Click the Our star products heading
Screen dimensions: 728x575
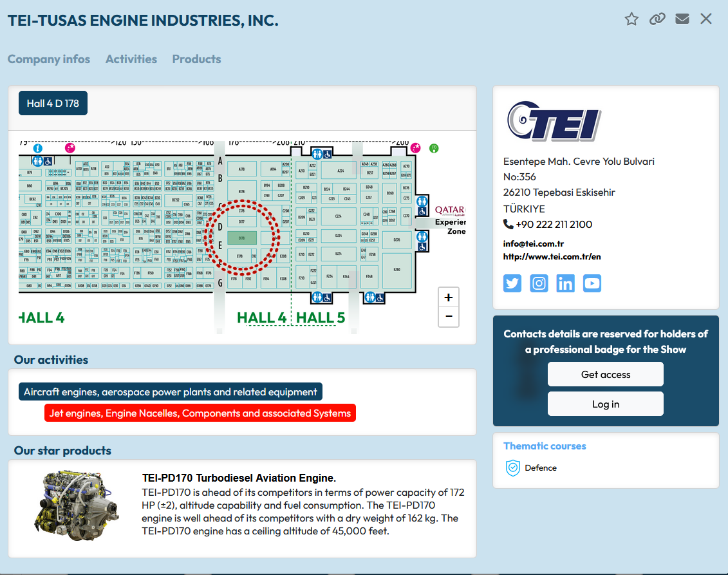click(x=62, y=451)
